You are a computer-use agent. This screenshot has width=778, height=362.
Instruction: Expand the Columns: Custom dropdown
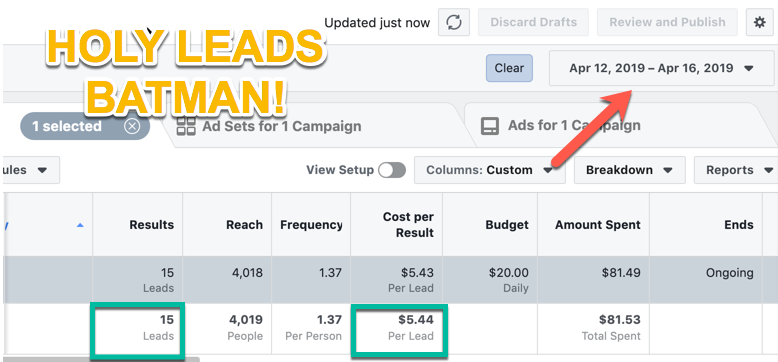point(489,170)
